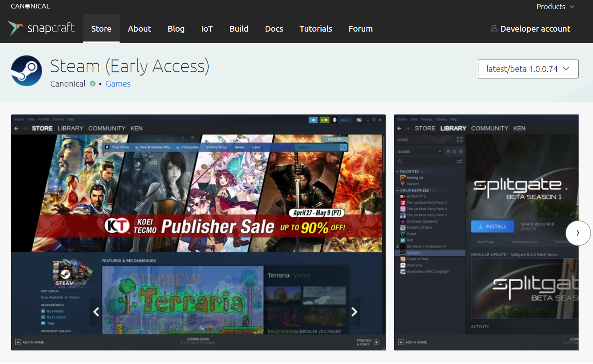Click the Steam app icon

click(x=26, y=71)
